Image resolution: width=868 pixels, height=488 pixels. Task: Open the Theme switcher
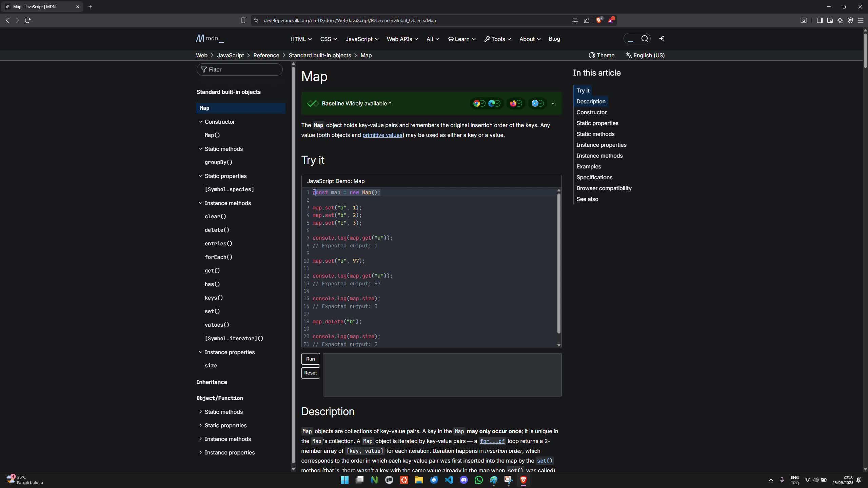[x=601, y=55]
